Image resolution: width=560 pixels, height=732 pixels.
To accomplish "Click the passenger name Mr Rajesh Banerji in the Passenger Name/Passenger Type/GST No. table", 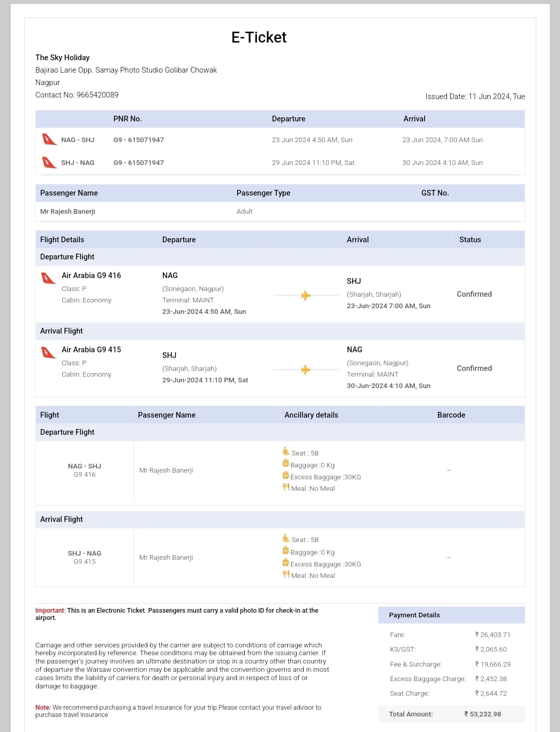I will point(67,211).
